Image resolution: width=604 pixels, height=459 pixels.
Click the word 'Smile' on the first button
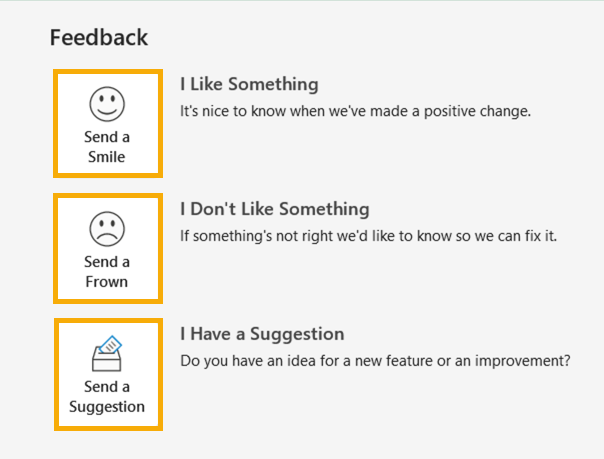107,157
